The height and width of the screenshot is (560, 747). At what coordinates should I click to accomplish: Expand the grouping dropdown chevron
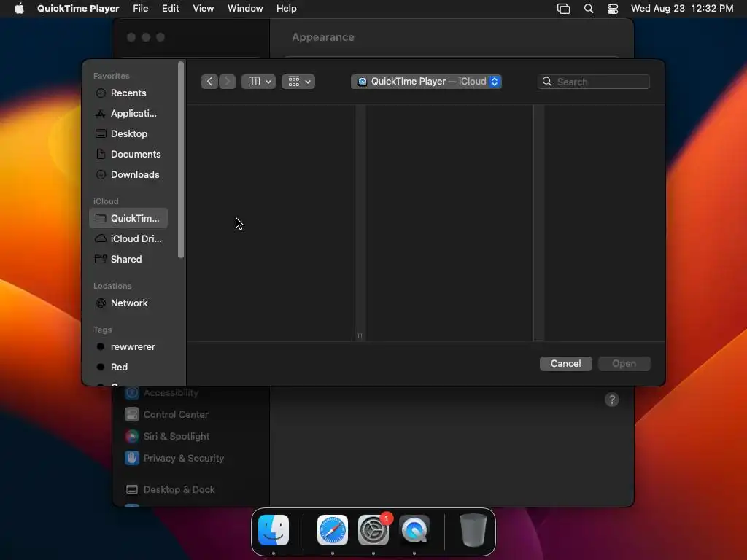tap(308, 82)
